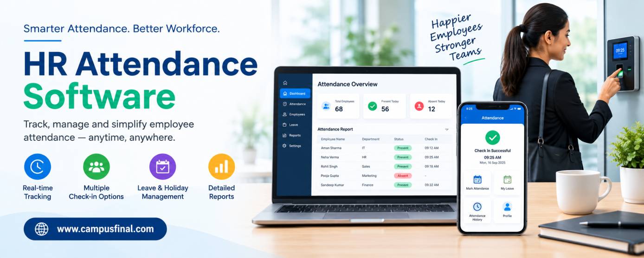The image size is (644, 258).
Task: Click the 09:18 AM check-in time
Action: click(431, 166)
